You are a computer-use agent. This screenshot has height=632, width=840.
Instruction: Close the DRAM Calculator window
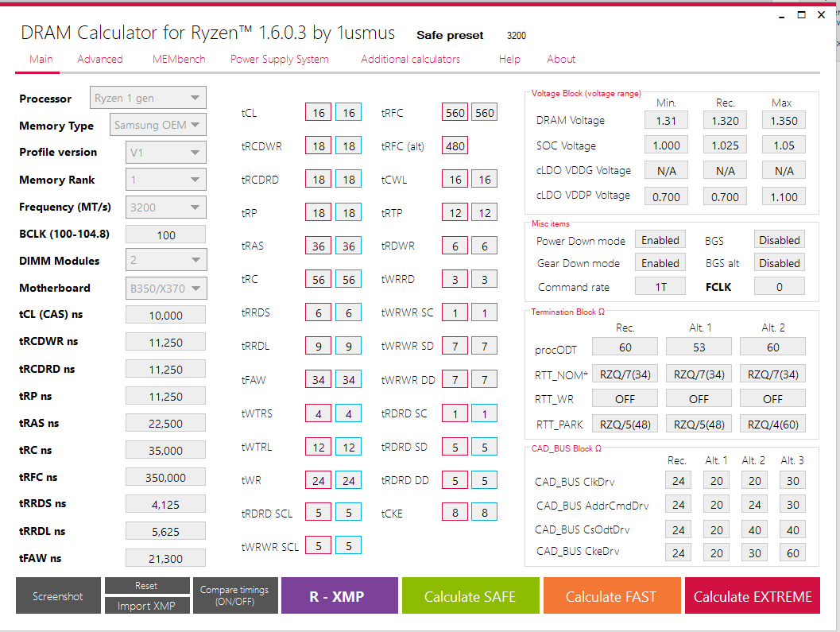tap(821, 15)
